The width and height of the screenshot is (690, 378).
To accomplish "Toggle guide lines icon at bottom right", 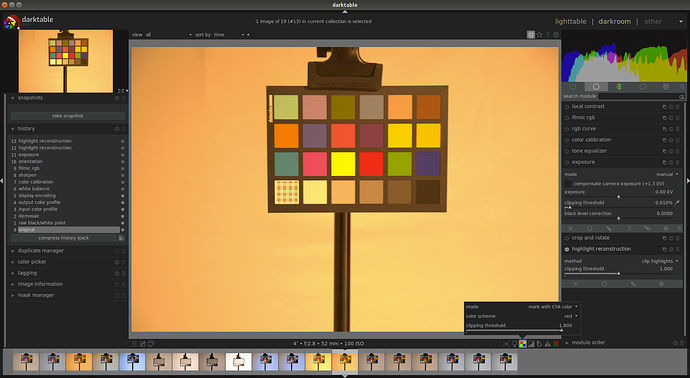I will point(556,344).
